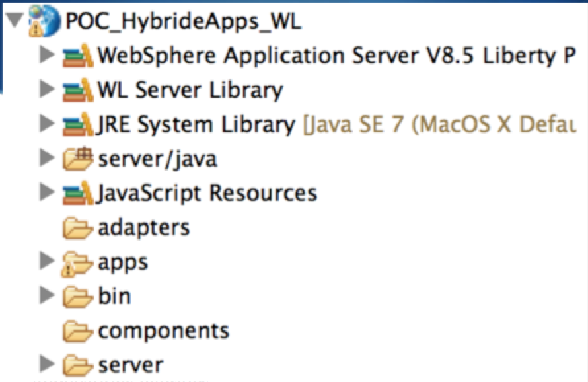Expand the server folder at bottom
This screenshot has height=382, width=588.
[46, 364]
